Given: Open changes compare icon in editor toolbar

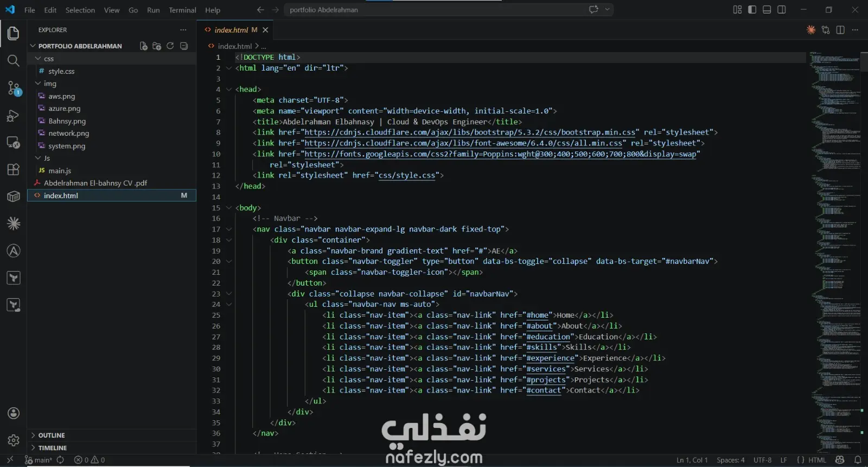Looking at the screenshot, I should (826, 30).
